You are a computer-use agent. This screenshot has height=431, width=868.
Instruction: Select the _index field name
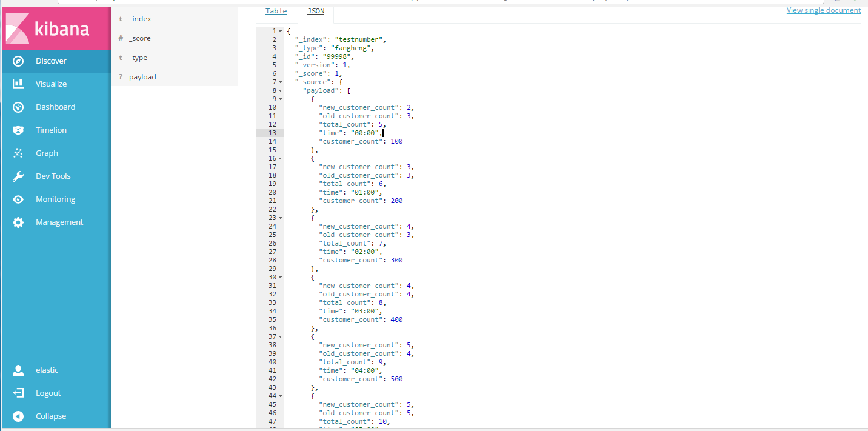140,19
